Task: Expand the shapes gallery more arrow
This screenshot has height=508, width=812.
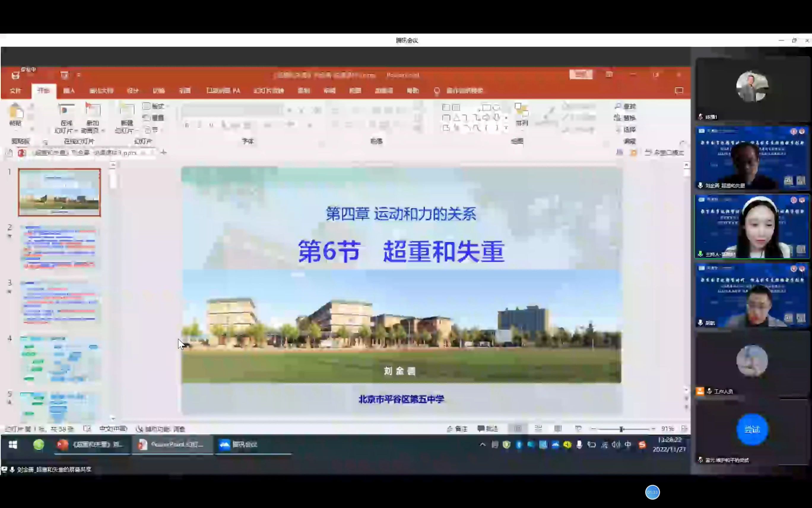Action: pos(506,128)
